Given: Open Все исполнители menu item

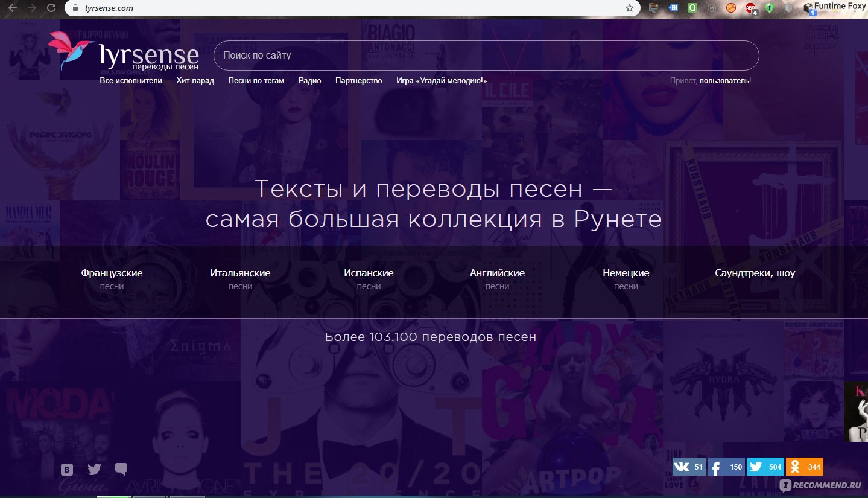Looking at the screenshot, I should (131, 80).
